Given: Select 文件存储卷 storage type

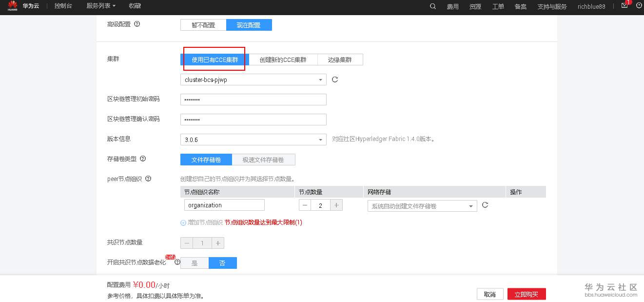Looking at the screenshot, I should (x=206, y=160).
